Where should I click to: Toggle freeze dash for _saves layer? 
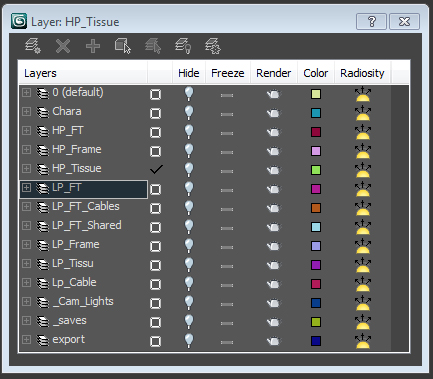point(227,323)
